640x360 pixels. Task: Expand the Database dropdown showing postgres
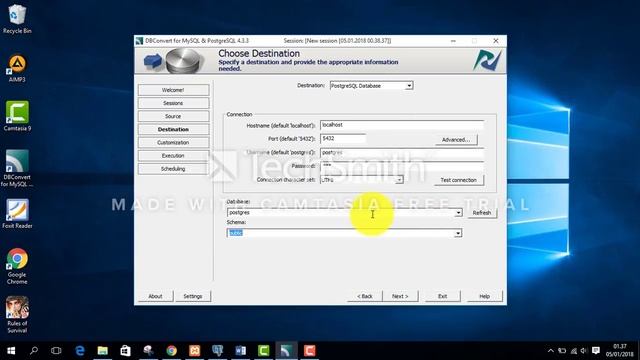(x=458, y=213)
